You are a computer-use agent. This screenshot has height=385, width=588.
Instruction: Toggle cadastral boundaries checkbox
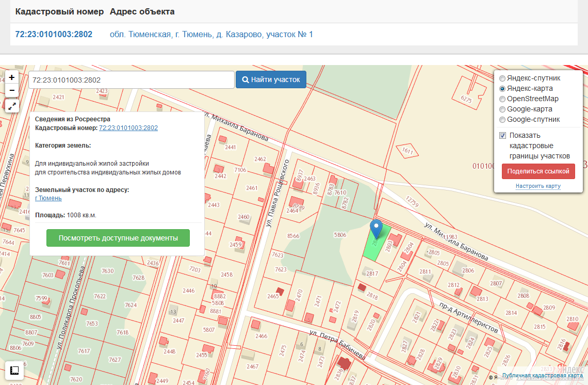pyautogui.click(x=502, y=136)
